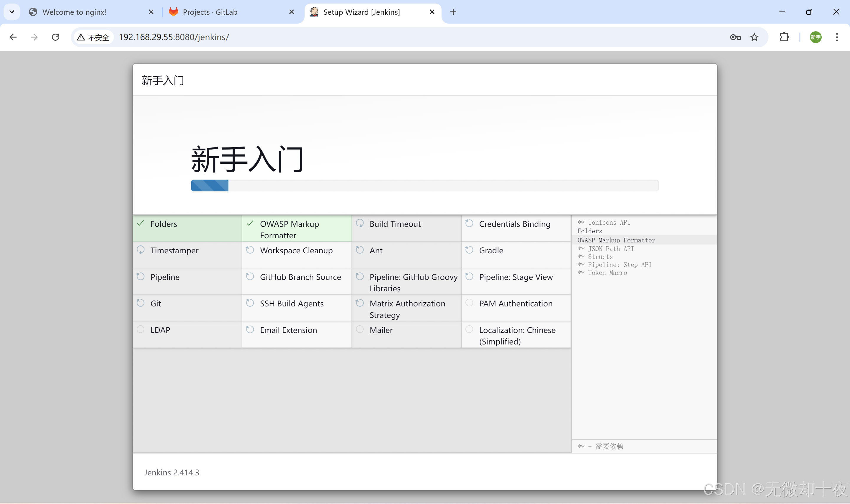Open the password key icon
The image size is (850, 504).
pos(735,37)
